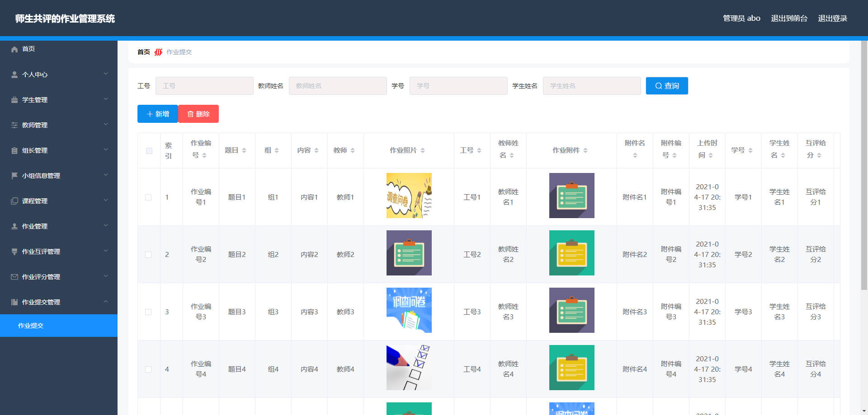Image resolution: width=868 pixels, height=415 pixels.
Task: Click the page vertical scrollbar
Action: [864, 165]
